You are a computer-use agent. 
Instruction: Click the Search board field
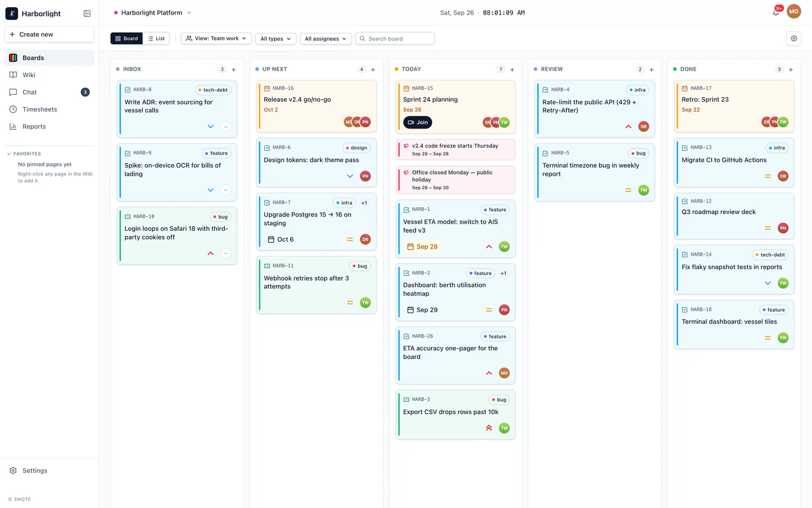point(395,38)
